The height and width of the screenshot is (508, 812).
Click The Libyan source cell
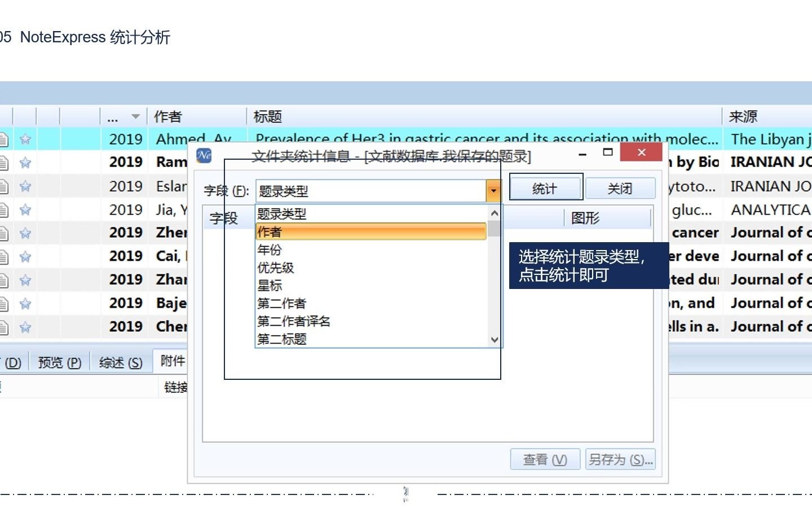pyautogui.click(x=770, y=139)
